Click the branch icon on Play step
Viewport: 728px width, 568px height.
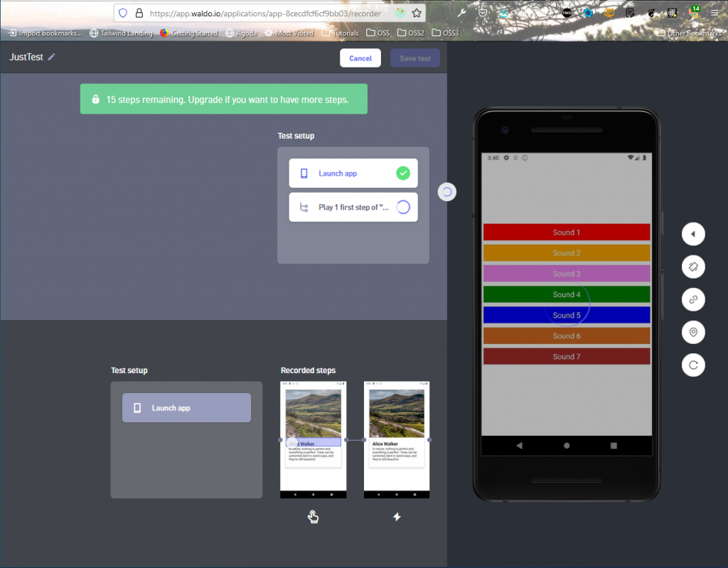304,207
